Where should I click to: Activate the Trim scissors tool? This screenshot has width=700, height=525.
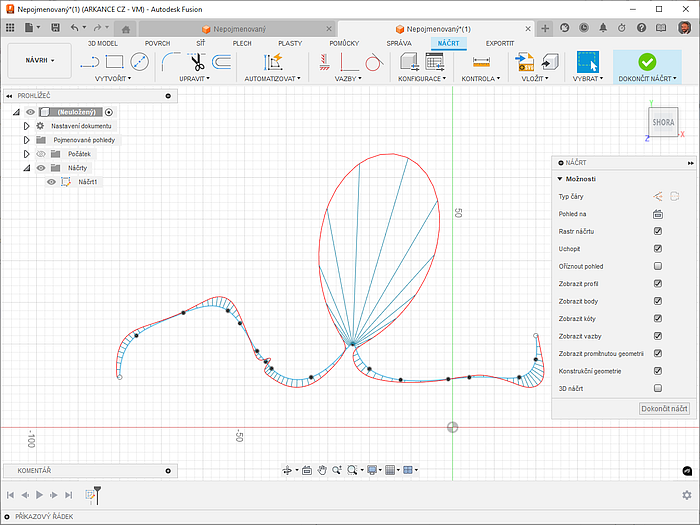coord(197,62)
